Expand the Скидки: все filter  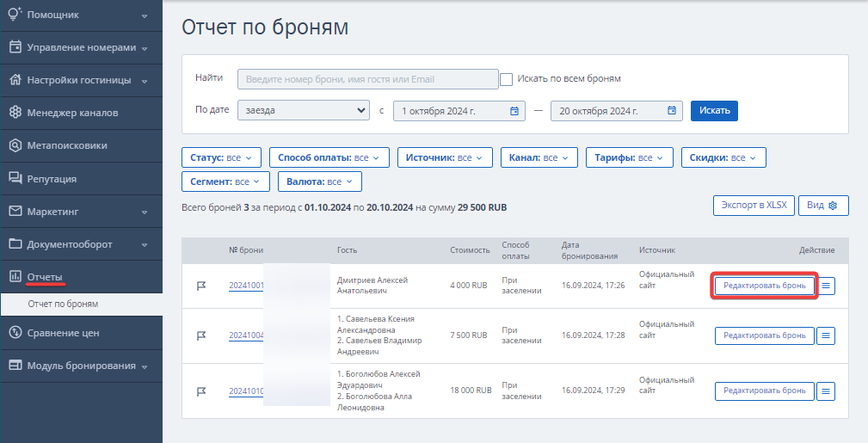tap(723, 157)
